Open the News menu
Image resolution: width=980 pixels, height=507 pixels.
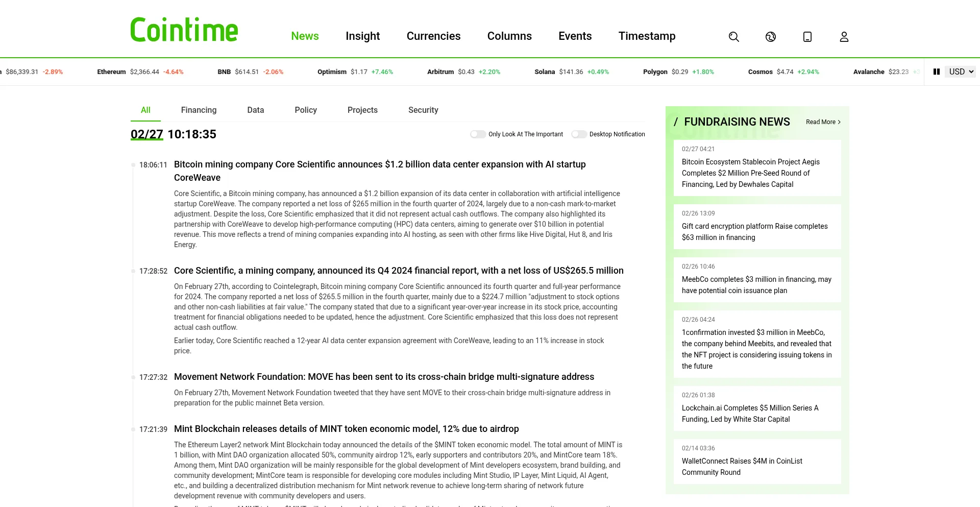305,36
